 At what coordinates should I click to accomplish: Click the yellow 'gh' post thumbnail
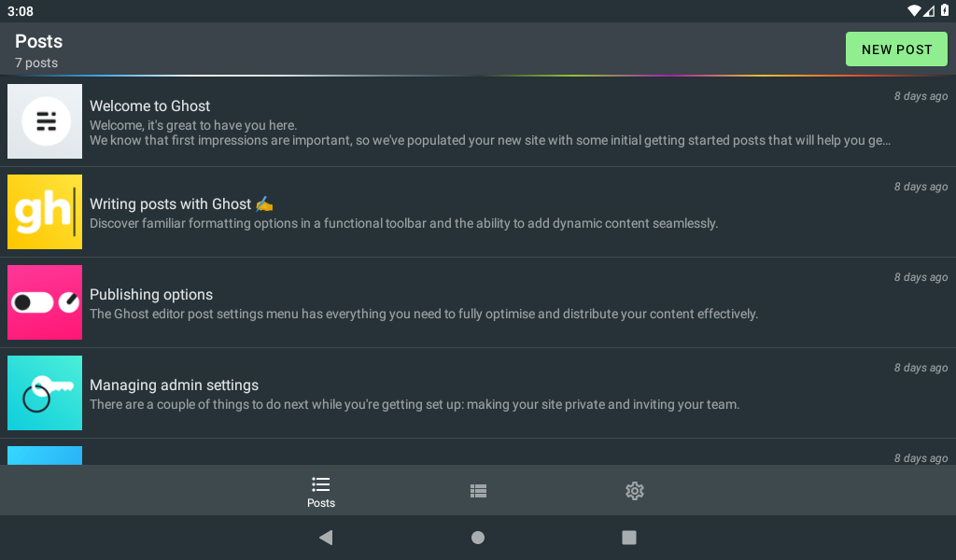45,212
